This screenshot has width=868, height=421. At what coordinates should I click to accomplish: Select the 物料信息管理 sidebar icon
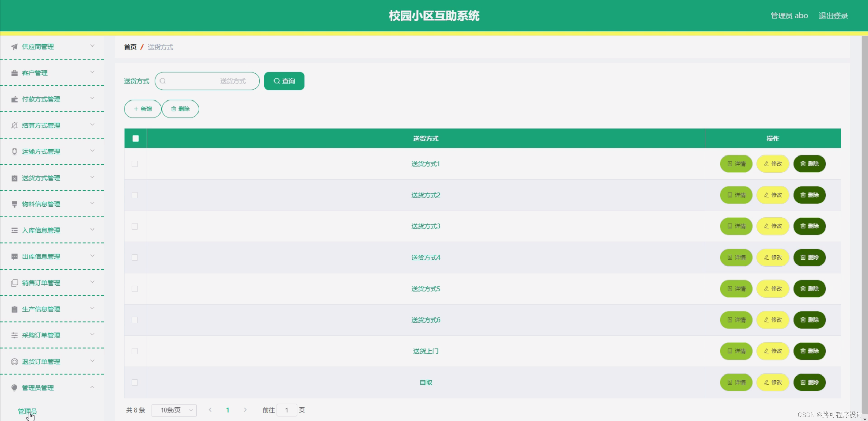(14, 204)
